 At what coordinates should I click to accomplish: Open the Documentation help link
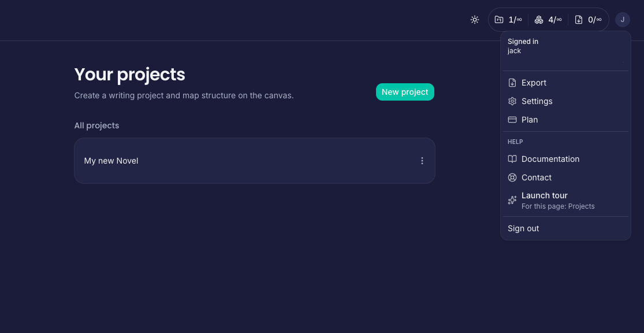pyautogui.click(x=550, y=159)
